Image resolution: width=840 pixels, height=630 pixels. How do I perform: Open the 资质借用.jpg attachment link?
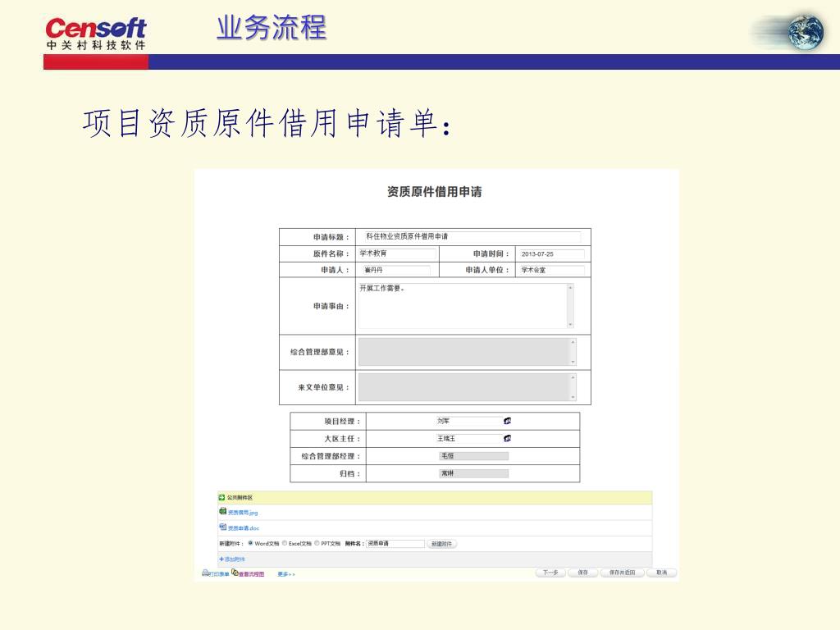pyautogui.click(x=243, y=513)
